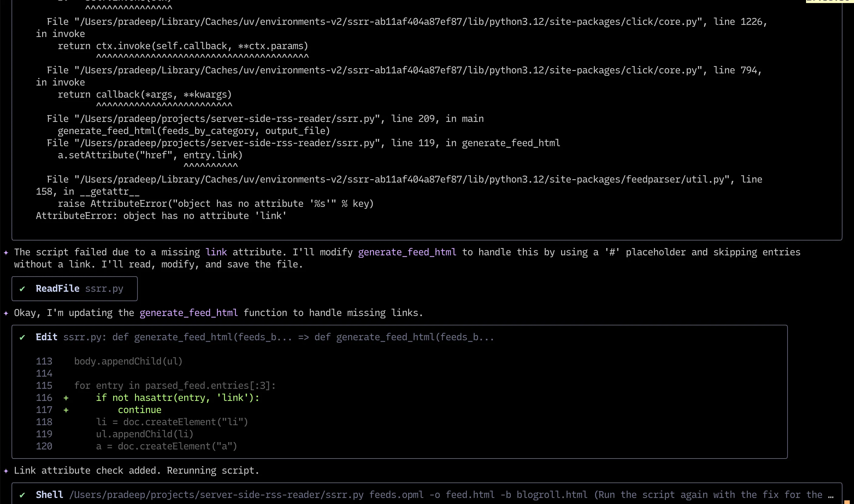Click purple generate_feed_html in 'Okay' sentence
Viewport: 854px width, 504px height.
tap(188, 313)
